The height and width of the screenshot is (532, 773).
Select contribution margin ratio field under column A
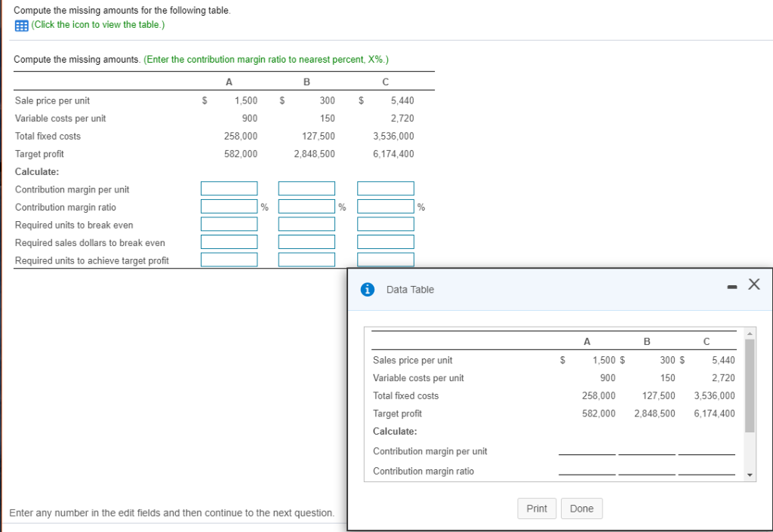tap(229, 205)
